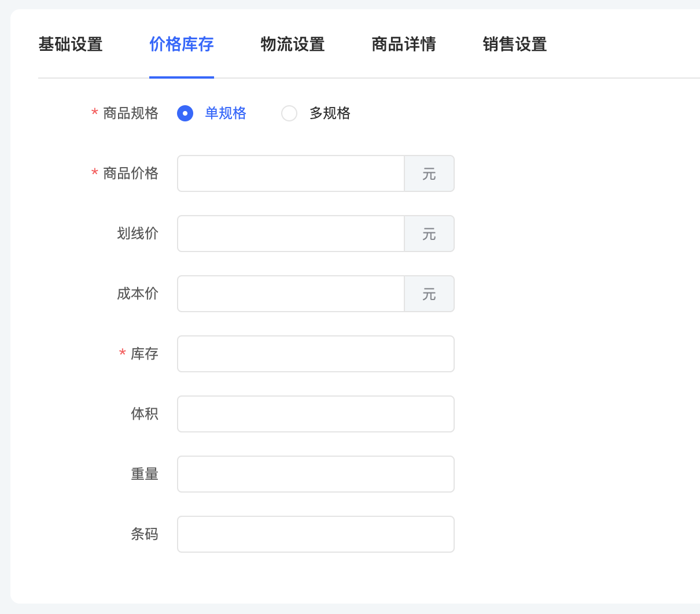Click into the 条码 input box
The width and height of the screenshot is (700, 614).
click(x=315, y=534)
